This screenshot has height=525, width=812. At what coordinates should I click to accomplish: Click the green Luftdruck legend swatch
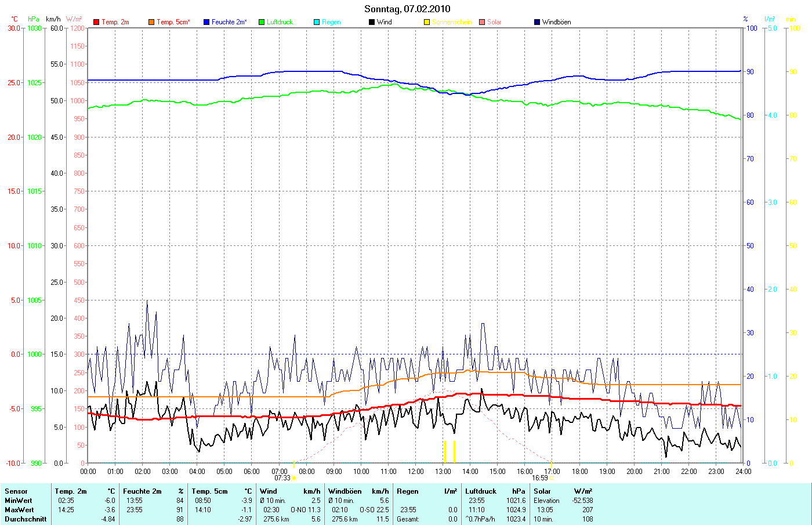(262, 22)
